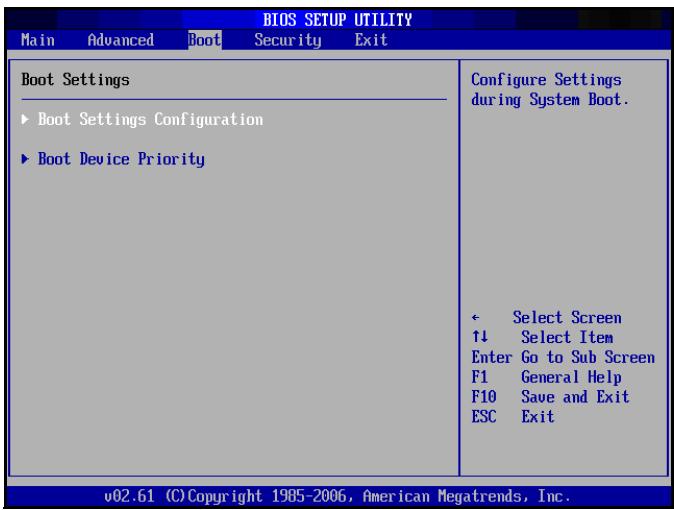
Task: Click the American Megatrends copyright footer
Action: (x=337, y=496)
